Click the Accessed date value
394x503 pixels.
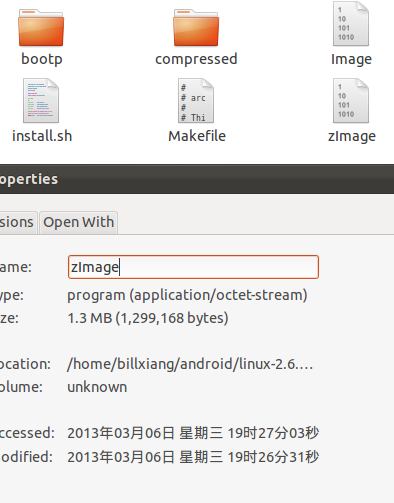point(193,433)
